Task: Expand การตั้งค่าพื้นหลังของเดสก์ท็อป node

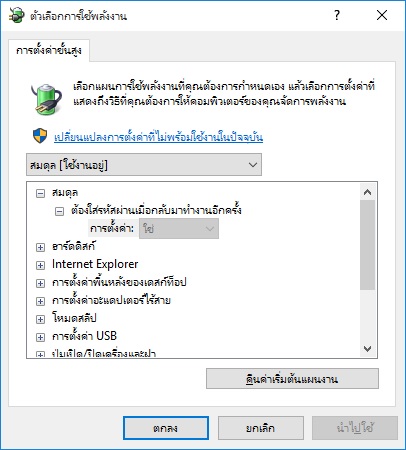Action: click(40, 283)
